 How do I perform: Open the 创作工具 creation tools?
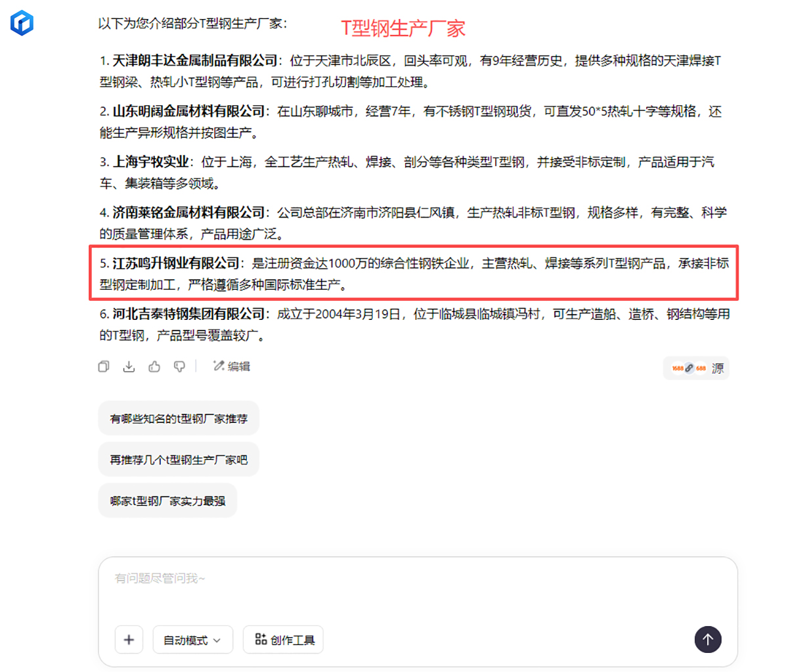click(284, 640)
